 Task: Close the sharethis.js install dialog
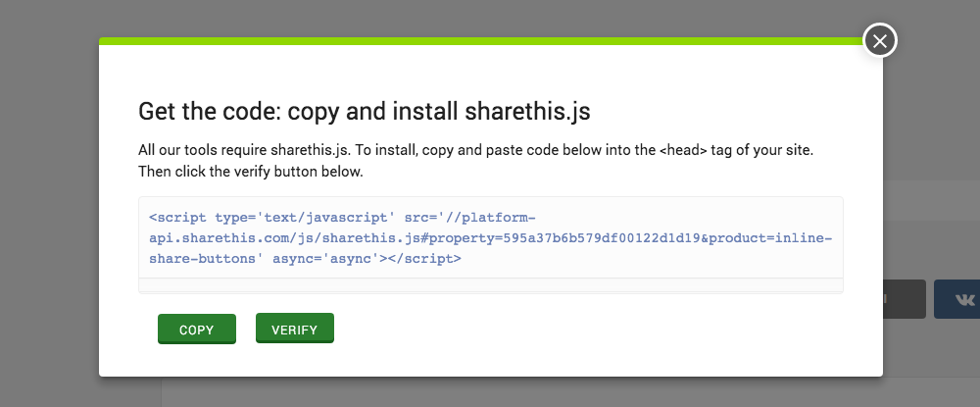coord(880,40)
